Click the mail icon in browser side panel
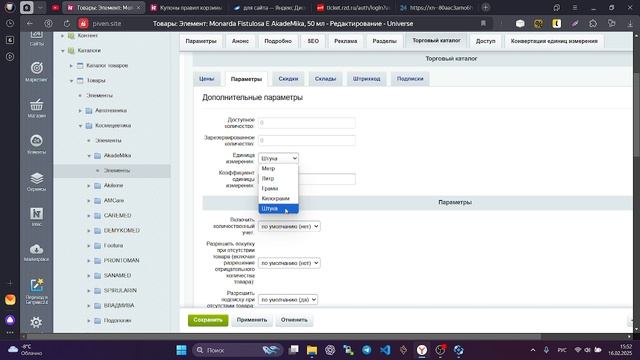The image size is (640, 360). (10, 300)
